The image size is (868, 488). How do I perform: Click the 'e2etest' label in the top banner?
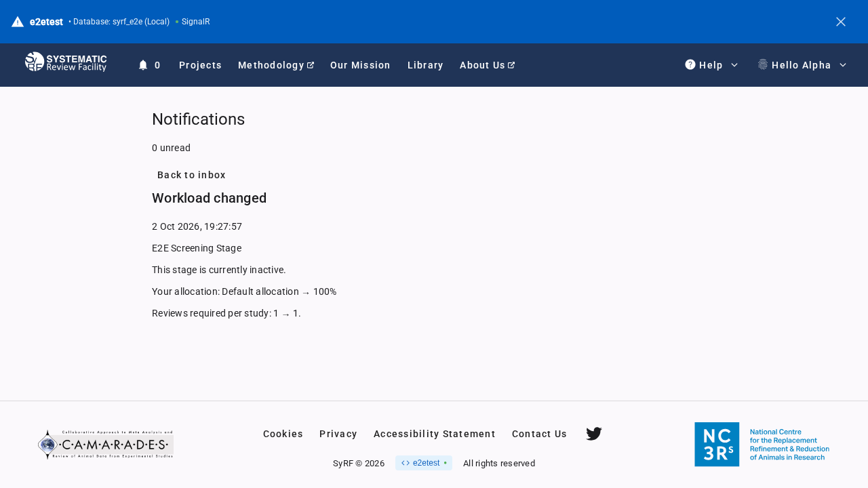[46, 22]
